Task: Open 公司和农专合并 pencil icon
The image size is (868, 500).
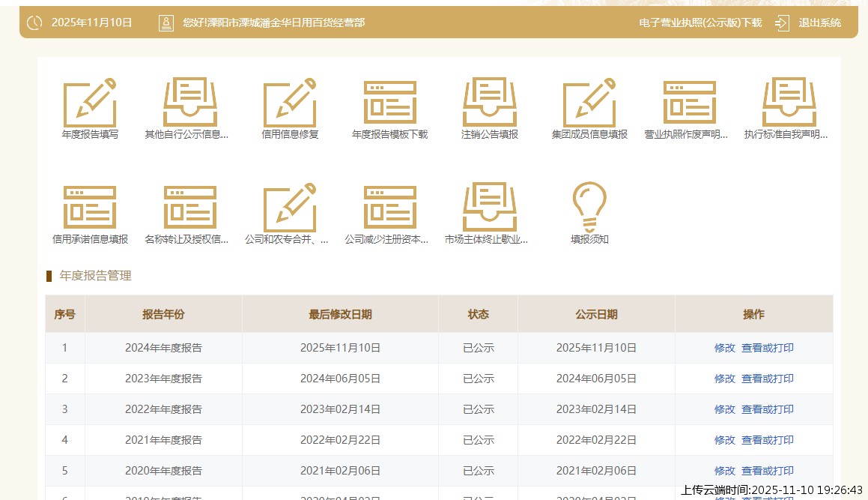Action: coord(290,208)
